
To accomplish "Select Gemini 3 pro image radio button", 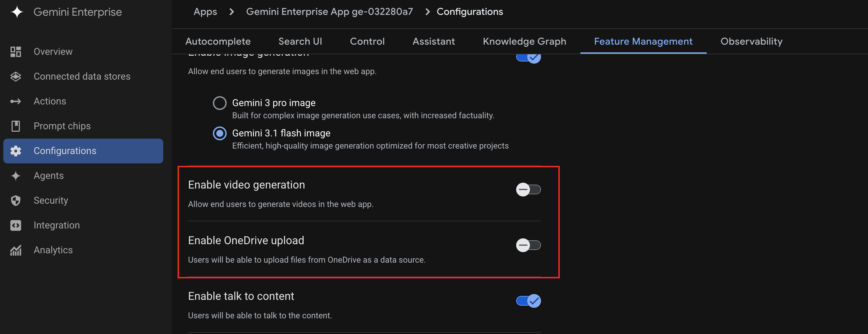I will click(220, 103).
